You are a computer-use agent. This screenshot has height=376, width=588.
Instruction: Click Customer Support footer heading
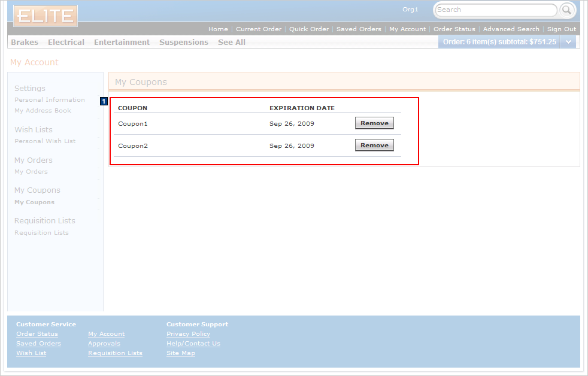click(x=197, y=325)
